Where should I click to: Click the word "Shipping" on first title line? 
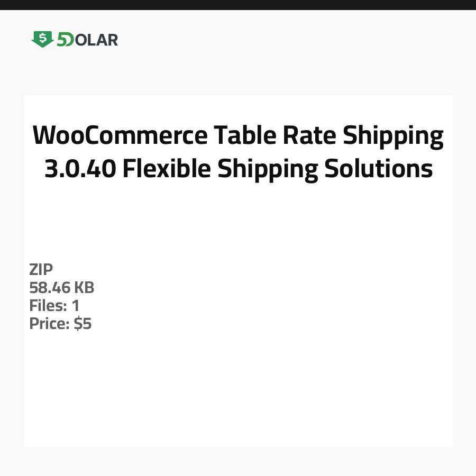(x=393, y=136)
